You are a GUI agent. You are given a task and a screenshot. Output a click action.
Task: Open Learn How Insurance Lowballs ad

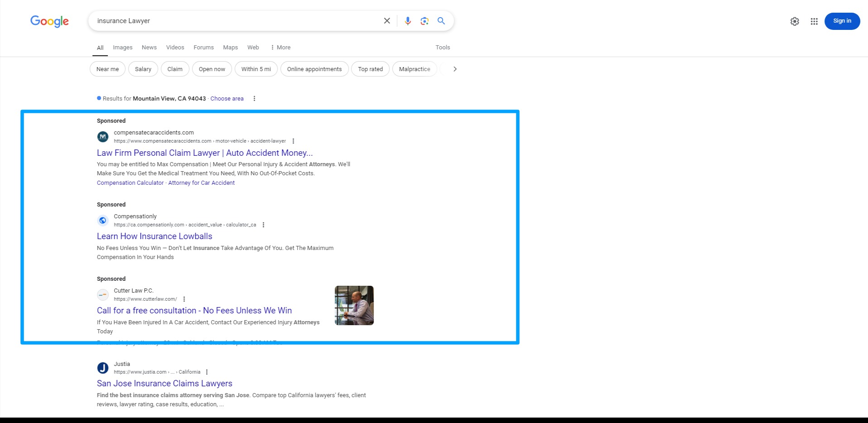coord(154,236)
